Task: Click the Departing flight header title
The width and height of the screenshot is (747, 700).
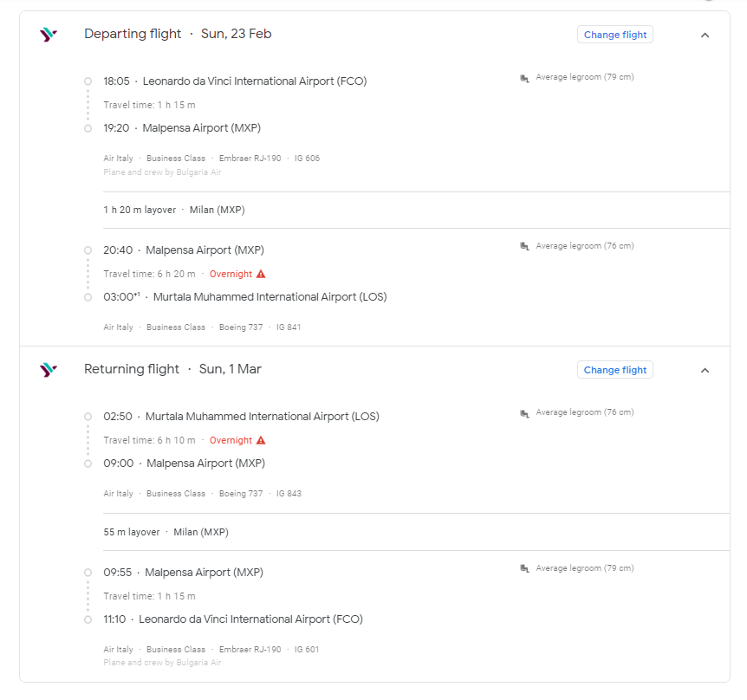Action: 133,34
